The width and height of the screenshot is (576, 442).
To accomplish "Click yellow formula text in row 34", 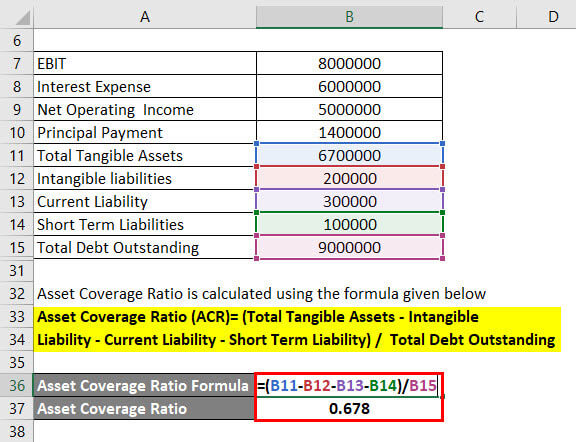I will tap(296, 340).
